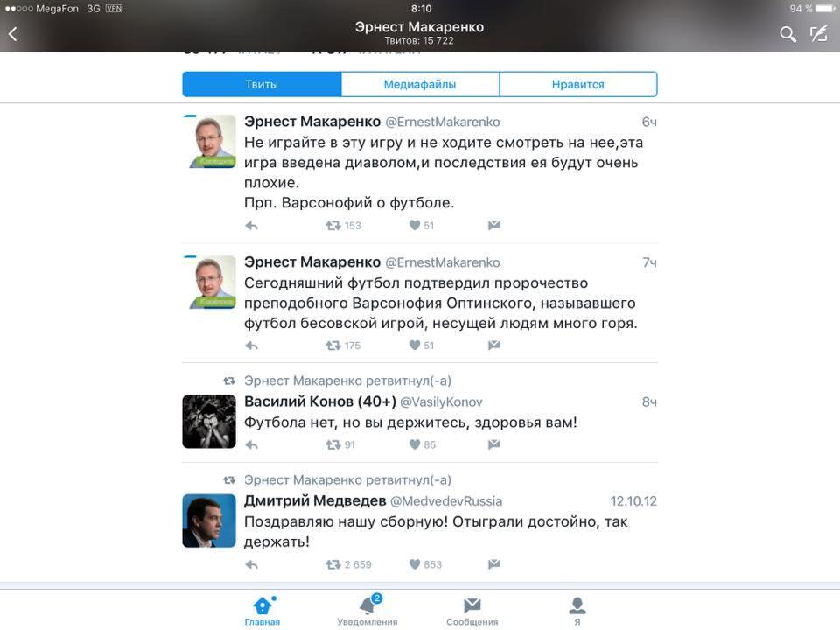
Task: Reply to the Варсонофий о футболе tweet
Action: 251,226
